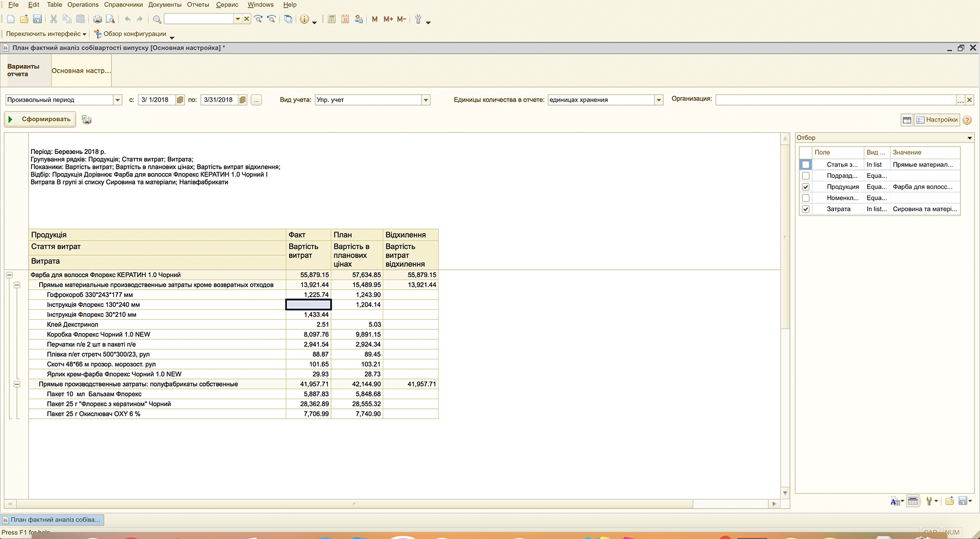Screen dimensions: 980x539
Task: Open the start date calendar picker
Action: pos(180,100)
